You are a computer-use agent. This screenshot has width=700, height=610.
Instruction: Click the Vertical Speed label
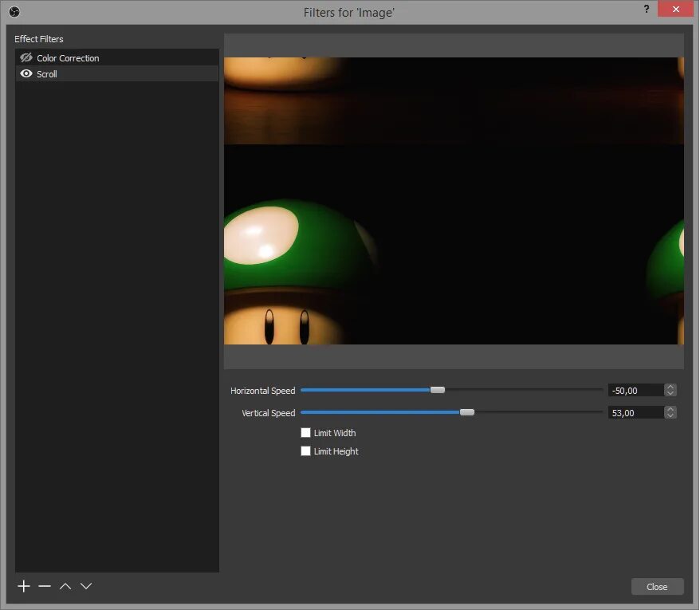[269, 412]
